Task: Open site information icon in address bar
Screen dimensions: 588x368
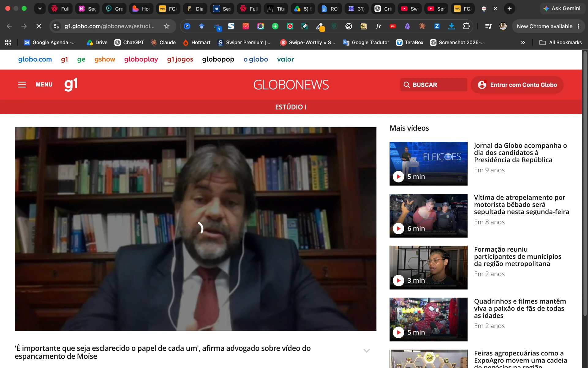Action: pyautogui.click(x=56, y=26)
